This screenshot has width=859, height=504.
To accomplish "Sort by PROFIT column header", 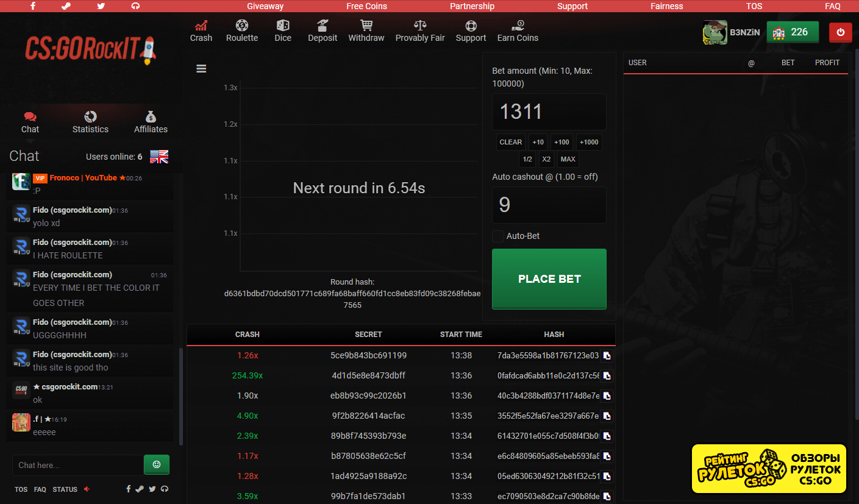I will (827, 63).
